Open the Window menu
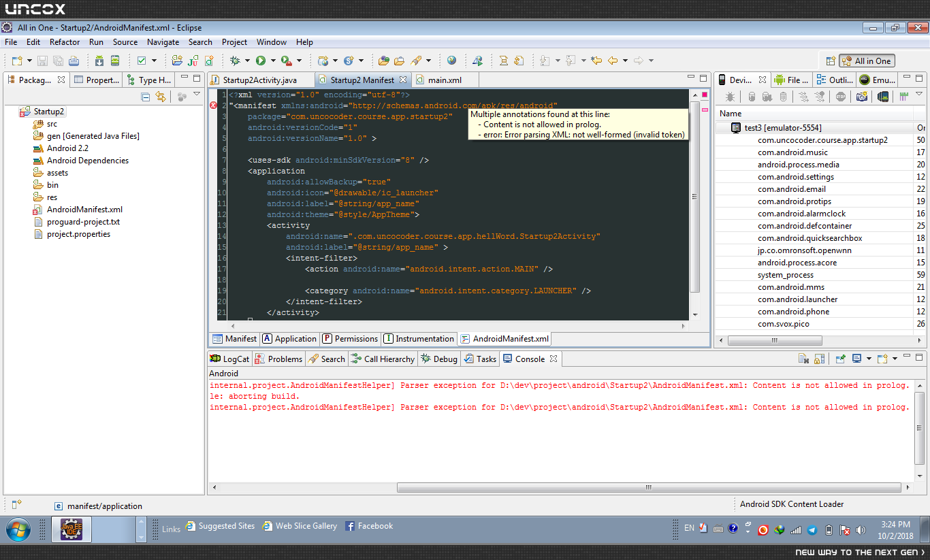This screenshot has width=930, height=560. click(x=272, y=42)
